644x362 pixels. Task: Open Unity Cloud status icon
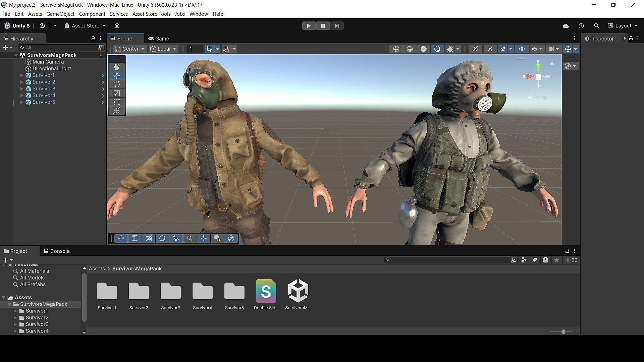[x=566, y=26]
